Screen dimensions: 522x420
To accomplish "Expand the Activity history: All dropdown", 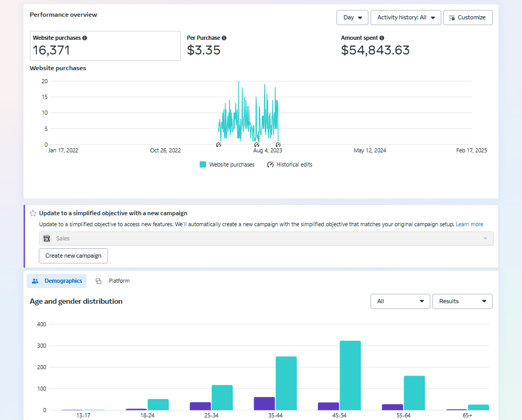I will coord(406,17).
